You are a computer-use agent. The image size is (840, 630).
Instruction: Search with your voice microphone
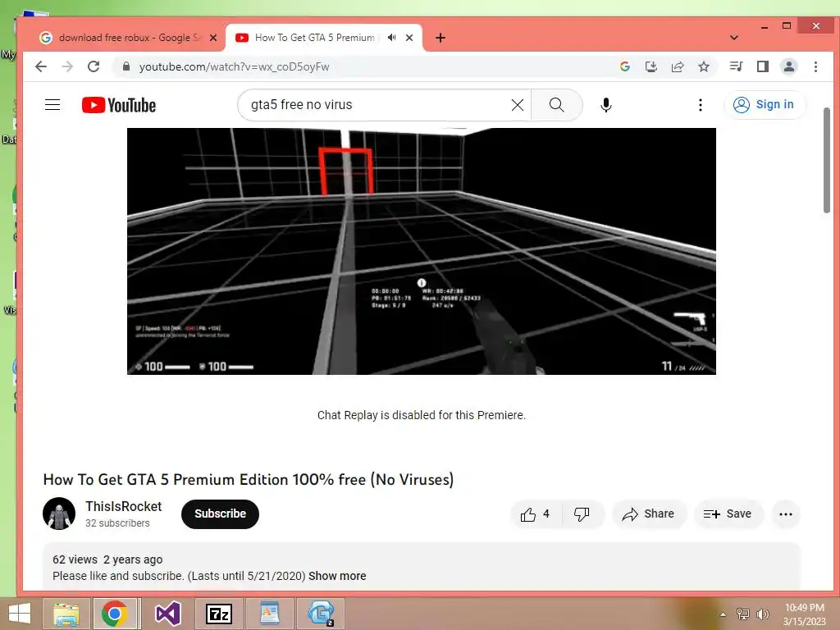(x=606, y=105)
